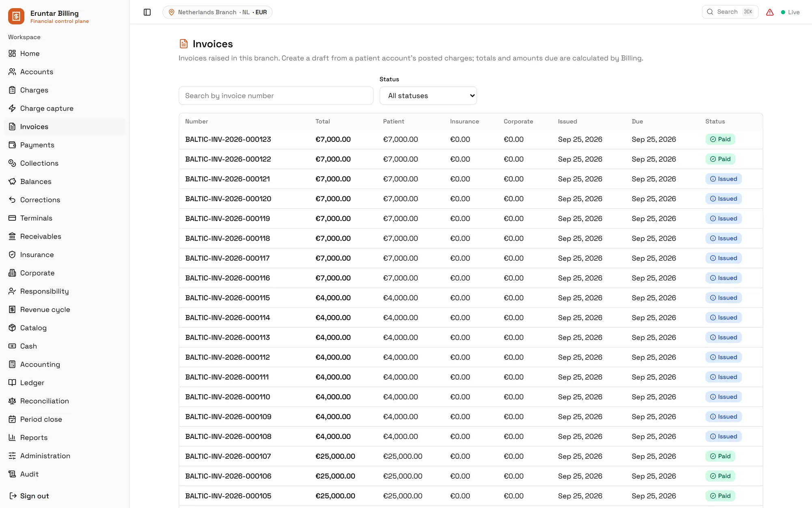
Task: Focus the Search by invoice number field
Action: 276,96
